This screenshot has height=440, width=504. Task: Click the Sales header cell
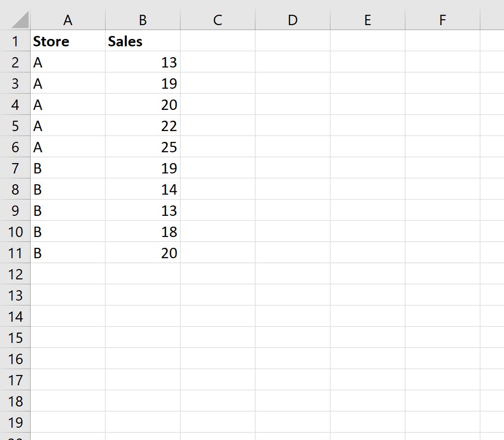pos(143,41)
